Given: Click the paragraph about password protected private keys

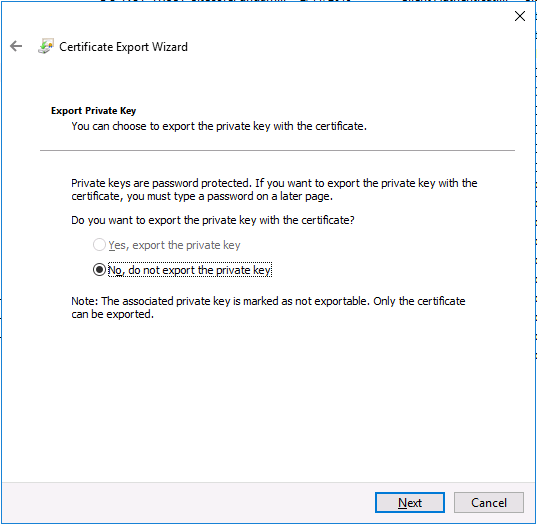Looking at the screenshot, I should pos(274,189).
